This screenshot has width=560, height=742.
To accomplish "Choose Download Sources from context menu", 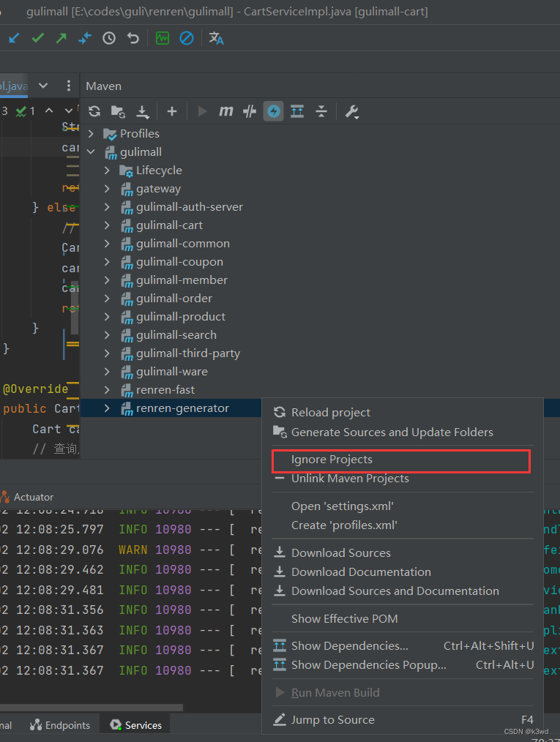I will coord(403,552).
